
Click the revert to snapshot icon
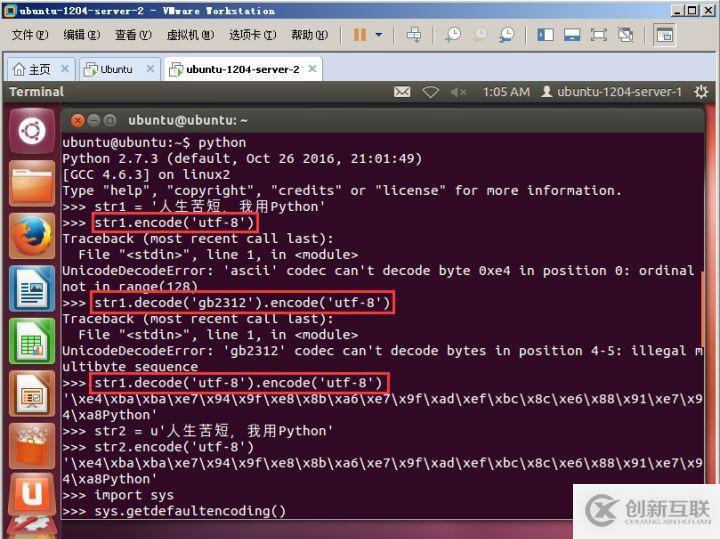(x=480, y=35)
